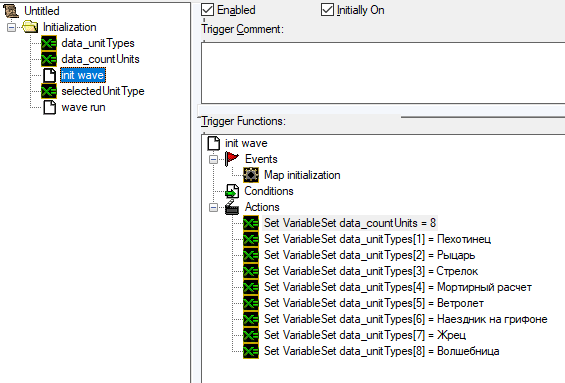565x383 pixels.
Task: Collapse the Actions section
Action: coord(213,208)
